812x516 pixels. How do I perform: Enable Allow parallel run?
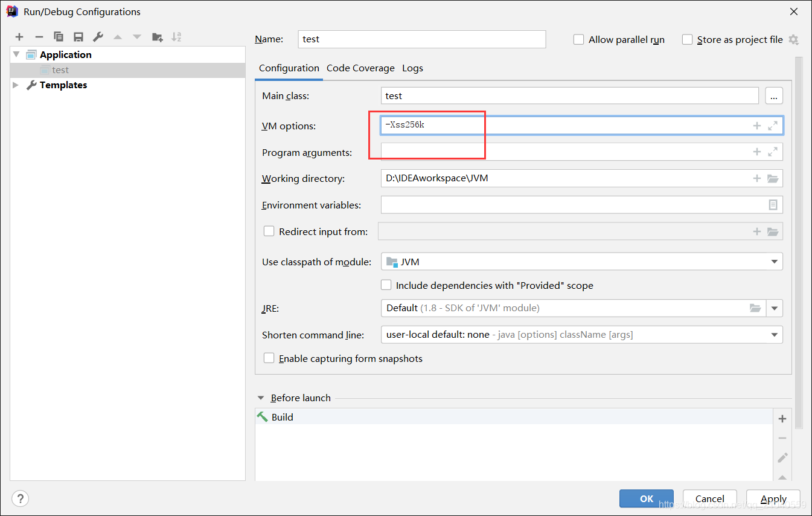(578, 39)
